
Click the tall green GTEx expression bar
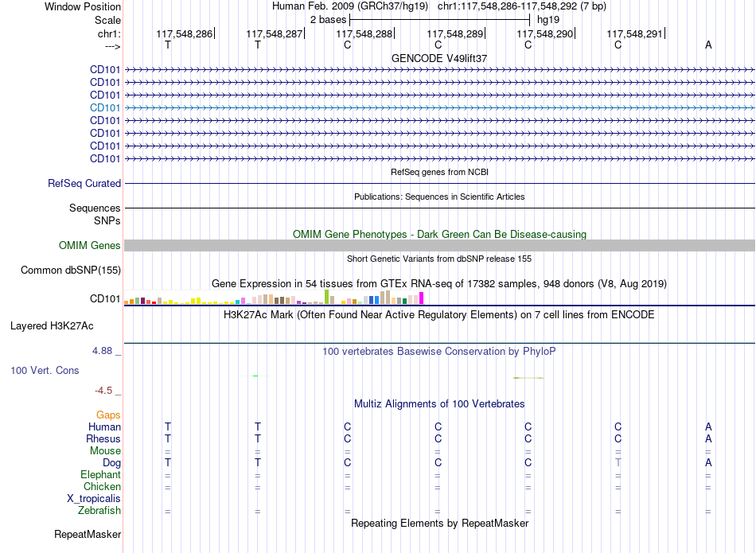(x=327, y=297)
